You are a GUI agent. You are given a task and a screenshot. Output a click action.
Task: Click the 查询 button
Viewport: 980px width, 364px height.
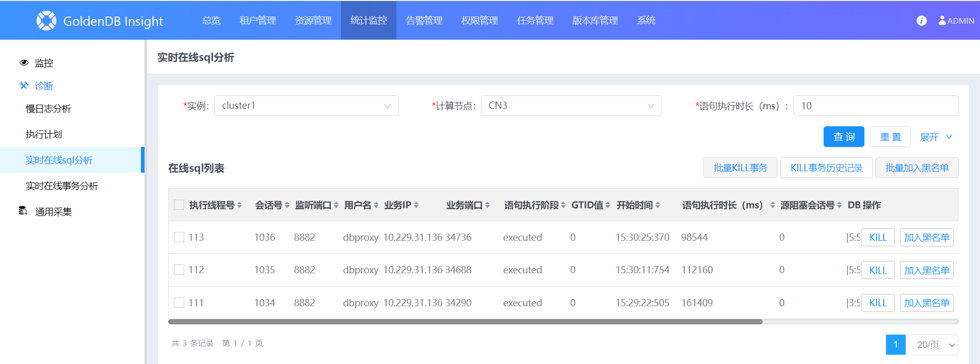tap(844, 137)
